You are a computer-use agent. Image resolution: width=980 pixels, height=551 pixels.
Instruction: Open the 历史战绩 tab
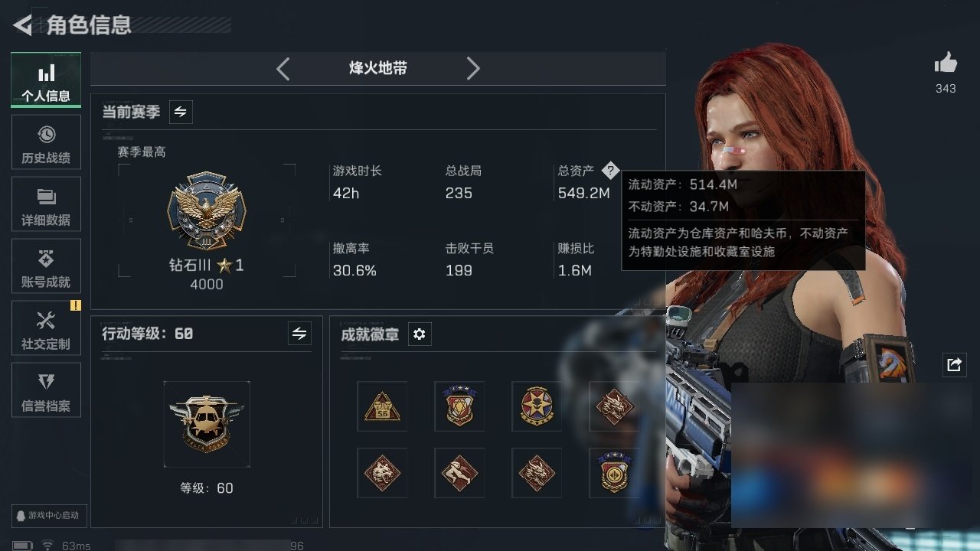coord(46,142)
